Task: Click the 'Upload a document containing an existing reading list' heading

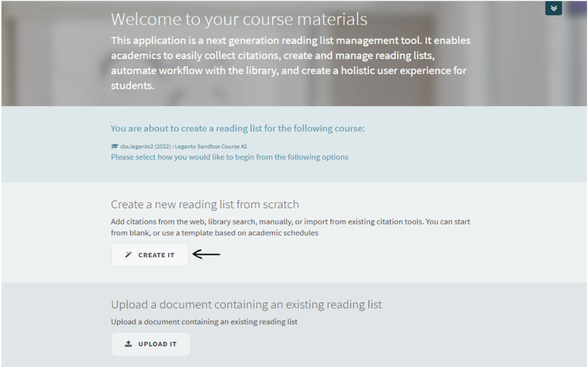Action: (x=247, y=304)
